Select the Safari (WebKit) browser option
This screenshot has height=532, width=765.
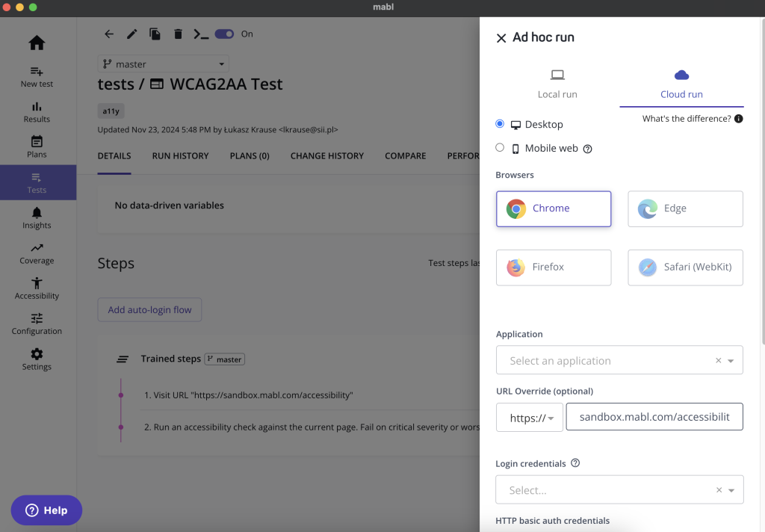click(x=685, y=267)
